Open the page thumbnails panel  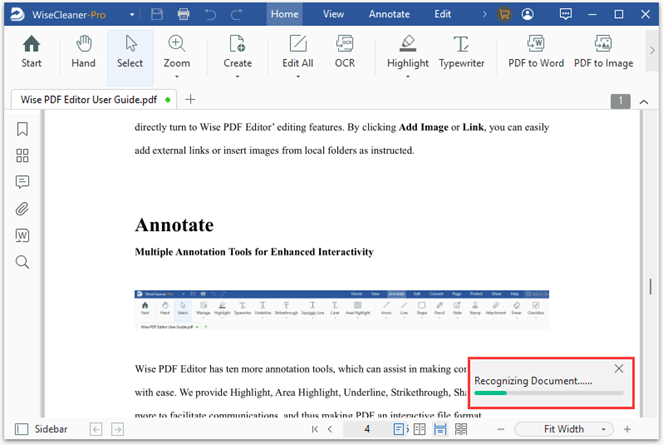click(x=22, y=155)
